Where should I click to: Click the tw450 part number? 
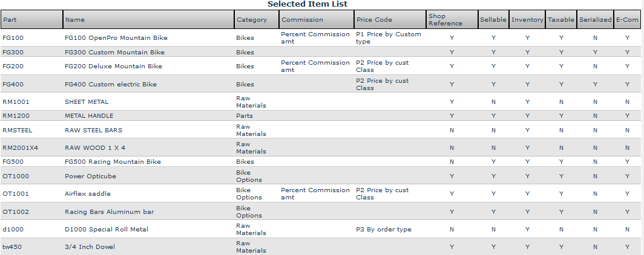pyautogui.click(x=11, y=247)
